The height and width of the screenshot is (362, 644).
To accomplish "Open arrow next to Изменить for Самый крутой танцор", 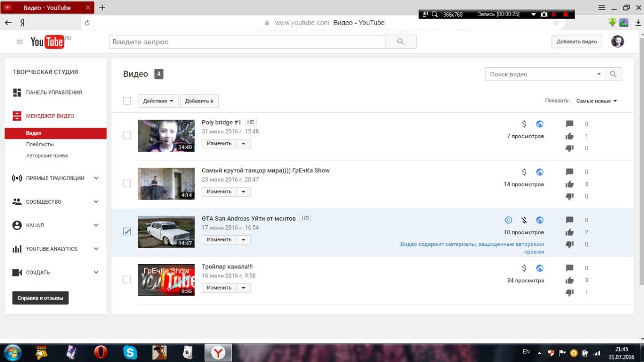I will [x=244, y=192].
